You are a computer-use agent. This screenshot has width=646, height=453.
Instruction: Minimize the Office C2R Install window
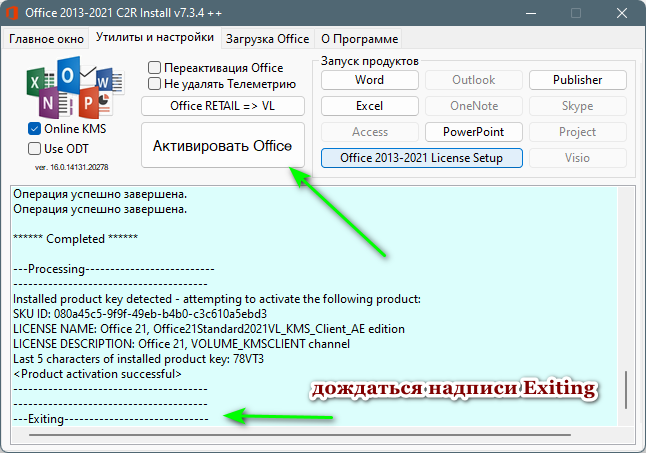click(531, 13)
